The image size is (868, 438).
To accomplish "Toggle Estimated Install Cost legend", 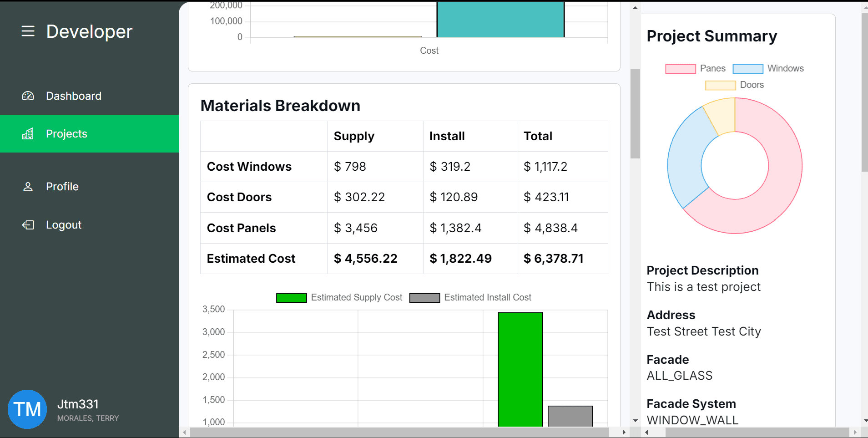I will tap(470, 298).
